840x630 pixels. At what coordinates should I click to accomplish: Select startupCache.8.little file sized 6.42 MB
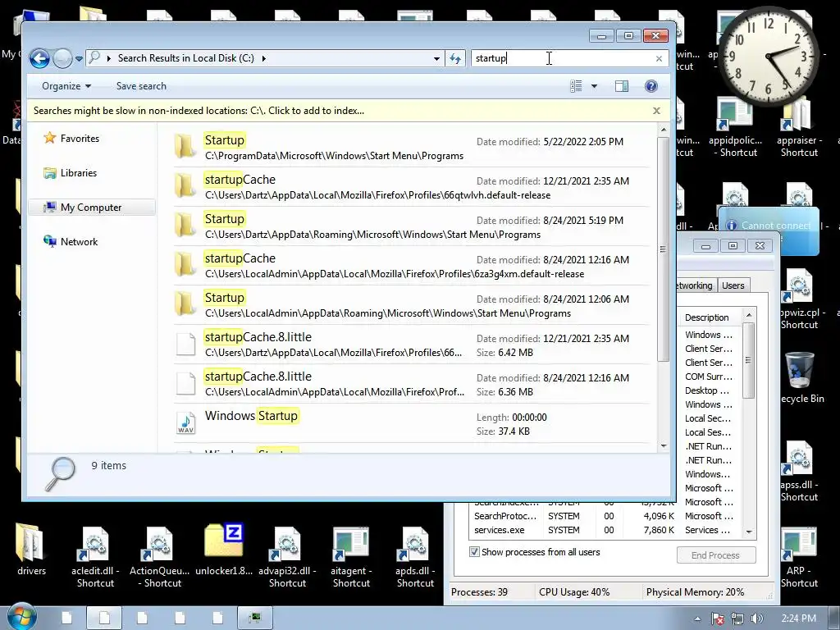pyautogui.click(x=412, y=345)
